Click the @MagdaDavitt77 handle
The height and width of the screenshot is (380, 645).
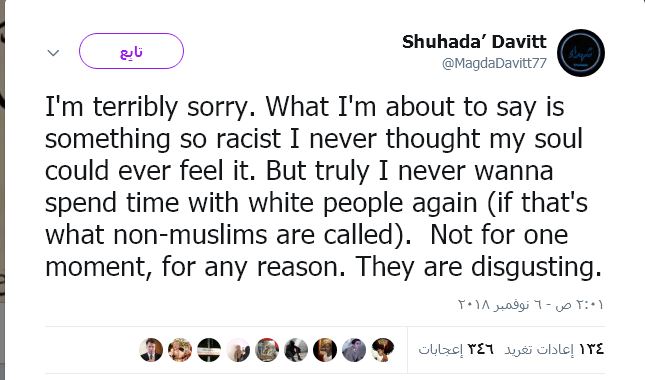494,63
